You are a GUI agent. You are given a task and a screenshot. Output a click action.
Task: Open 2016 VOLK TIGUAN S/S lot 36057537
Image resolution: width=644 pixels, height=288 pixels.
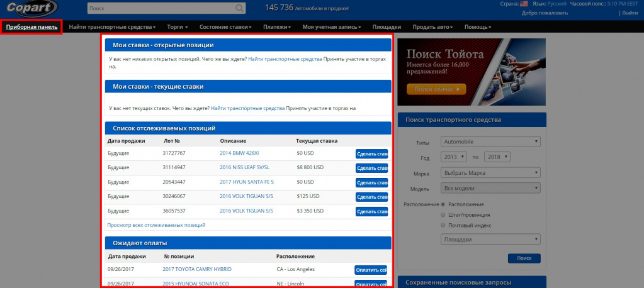(246, 211)
